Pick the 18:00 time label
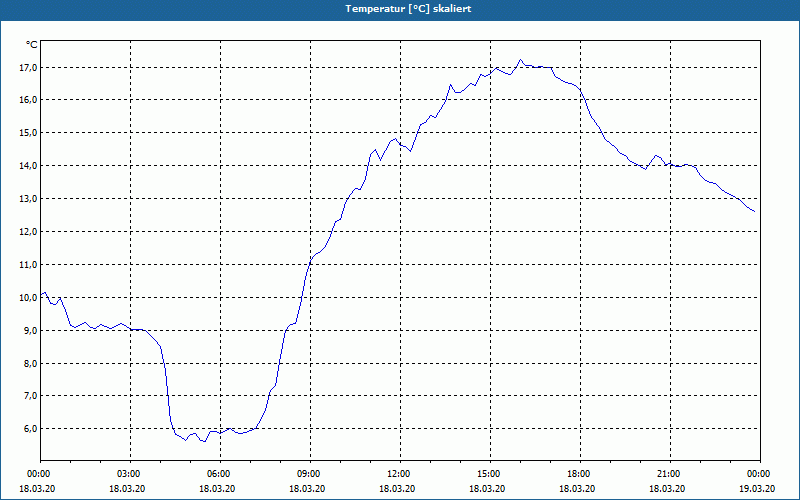The height and width of the screenshot is (500, 800). 577,474
